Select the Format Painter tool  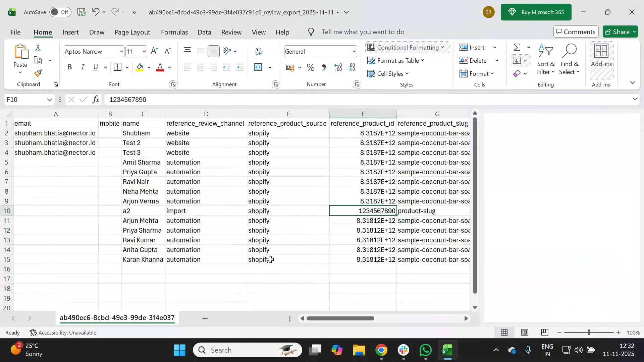(x=38, y=73)
